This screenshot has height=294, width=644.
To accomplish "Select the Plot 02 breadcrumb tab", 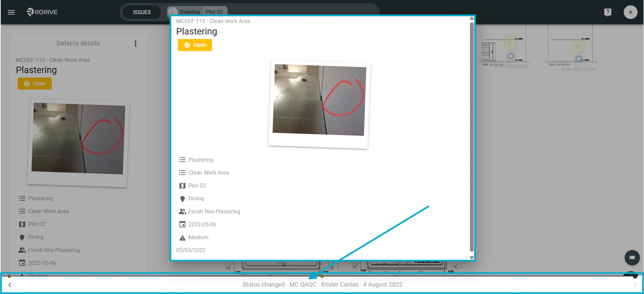I will click(x=214, y=12).
